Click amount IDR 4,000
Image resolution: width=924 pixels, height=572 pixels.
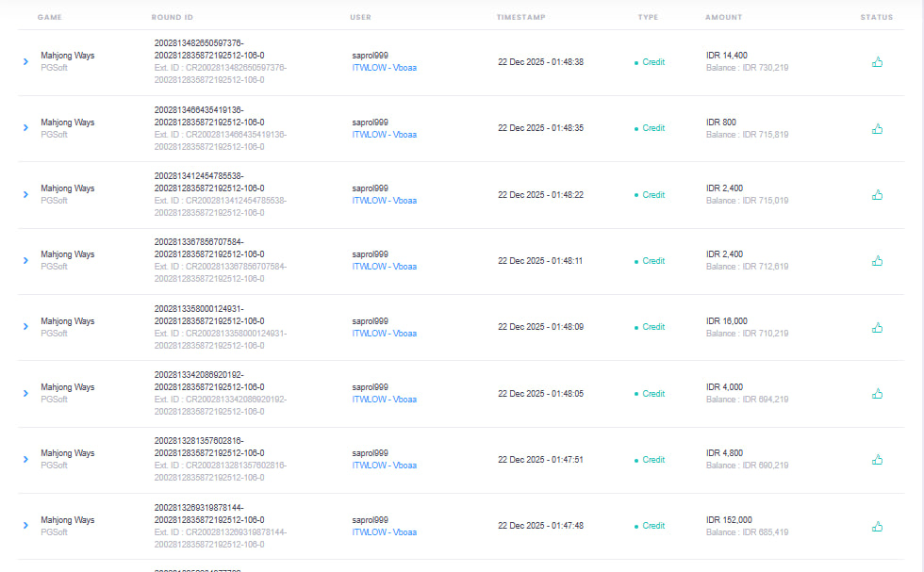click(724, 387)
